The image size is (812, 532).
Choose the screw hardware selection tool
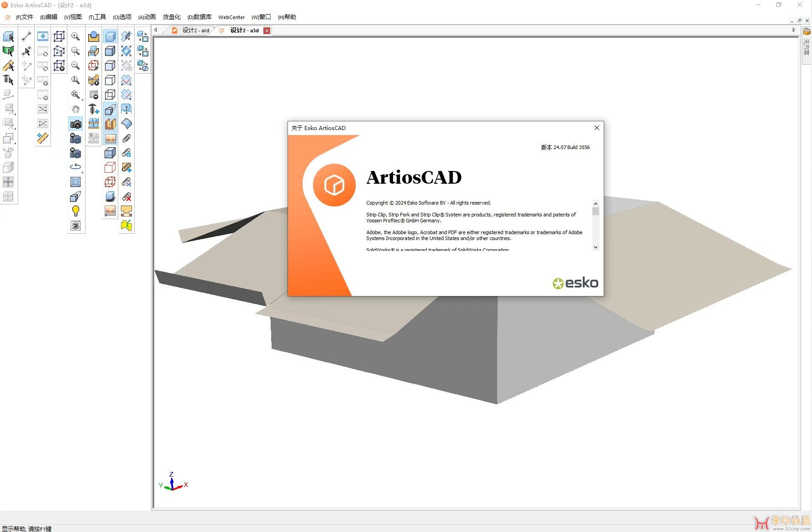point(8,80)
